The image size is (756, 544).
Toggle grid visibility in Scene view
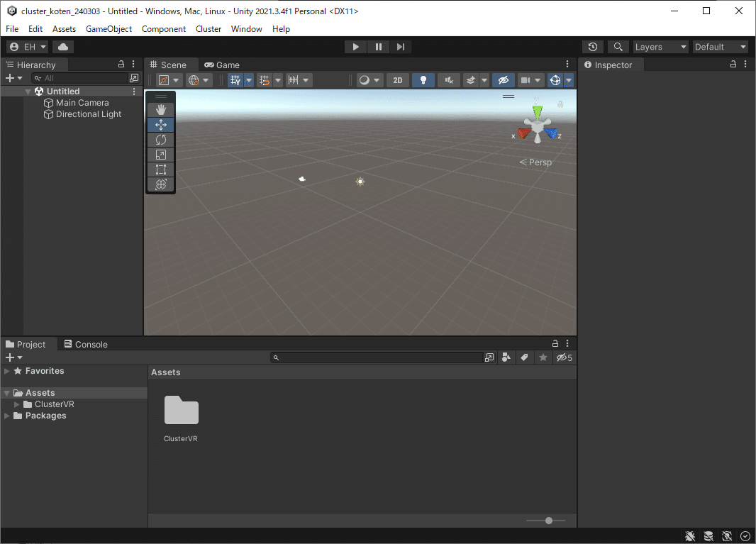235,80
